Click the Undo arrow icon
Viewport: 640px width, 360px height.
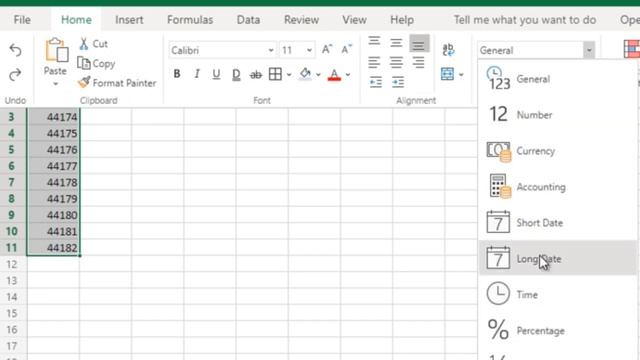(16, 50)
